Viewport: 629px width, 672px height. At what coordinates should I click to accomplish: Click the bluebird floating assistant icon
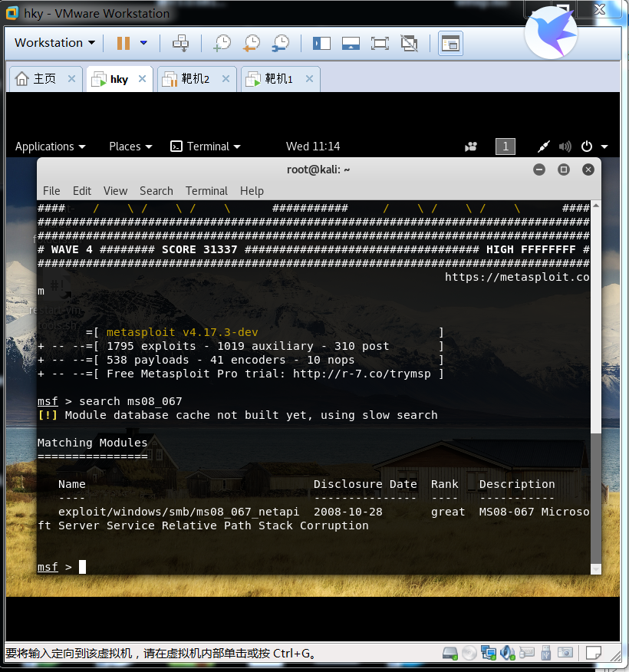click(551, 32)
